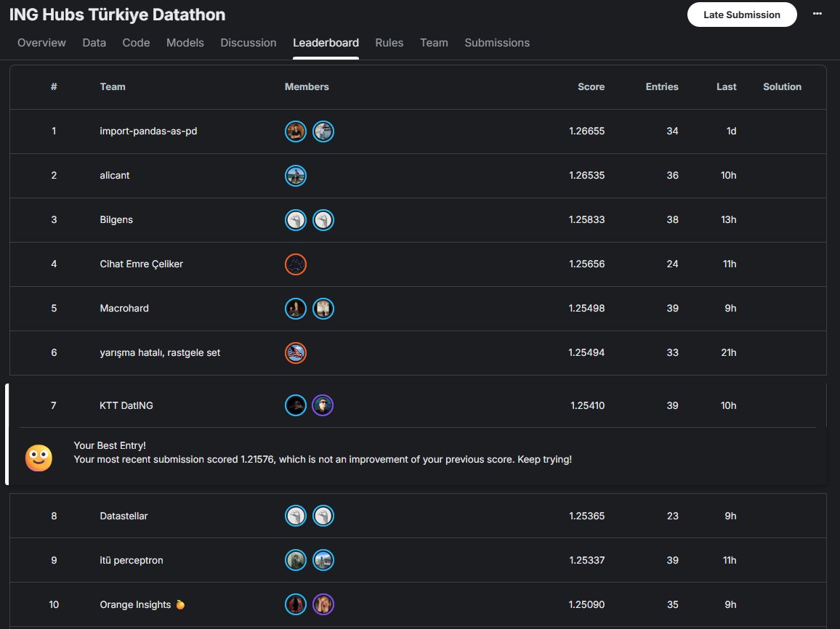View Cihat Emre Çeliker's member avatar
Viewport: 840px width, 629px height.
(x=296, y=264)
